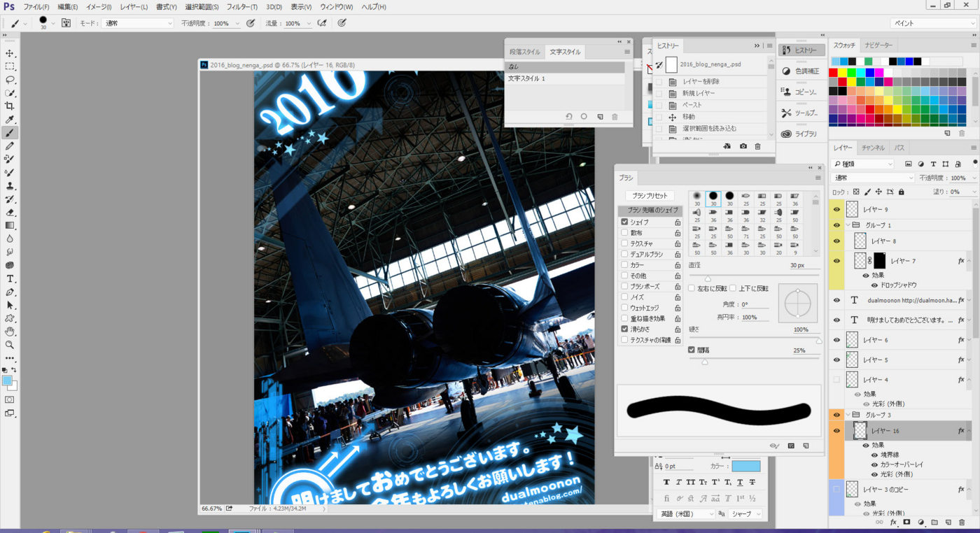Click the 間隔 spacing slider handle
This screenshot has height=533, width=980.
(705, 362)
